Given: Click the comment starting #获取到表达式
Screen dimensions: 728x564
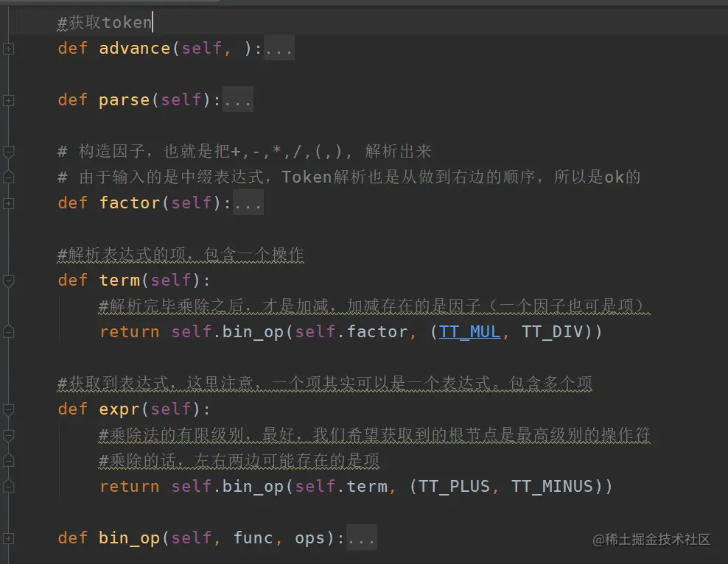Looking at the screenshot, I should (324, 384).
